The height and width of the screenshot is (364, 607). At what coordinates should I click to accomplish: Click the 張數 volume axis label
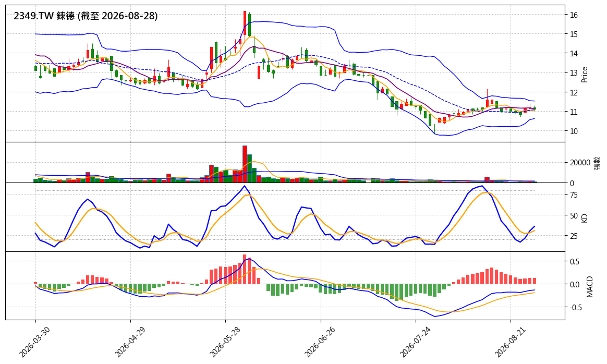coord(597,163)
